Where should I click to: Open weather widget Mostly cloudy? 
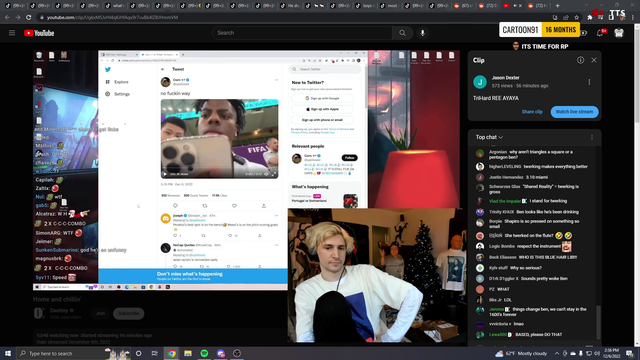(520, 353)
